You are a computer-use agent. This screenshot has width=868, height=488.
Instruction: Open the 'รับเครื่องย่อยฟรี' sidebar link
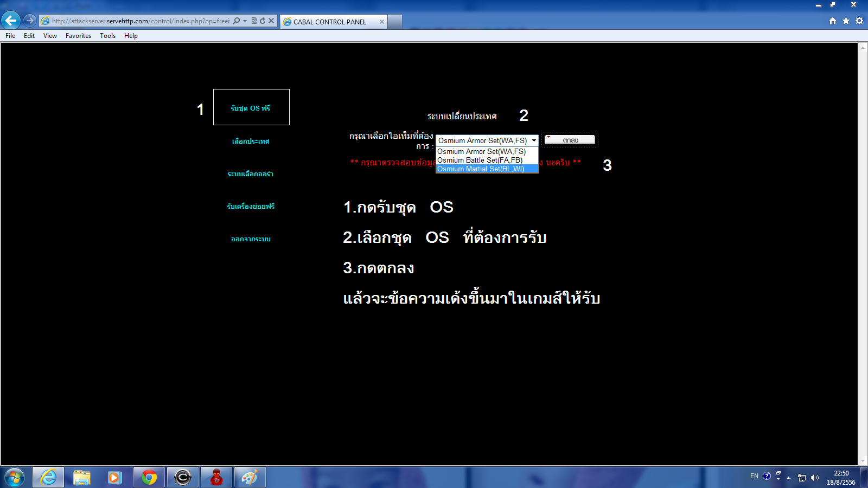251,207
